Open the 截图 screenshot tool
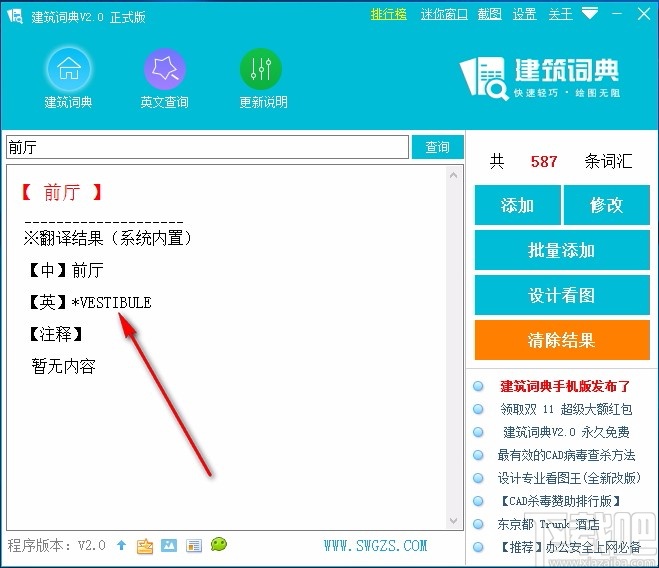 (x=490, y=14)
